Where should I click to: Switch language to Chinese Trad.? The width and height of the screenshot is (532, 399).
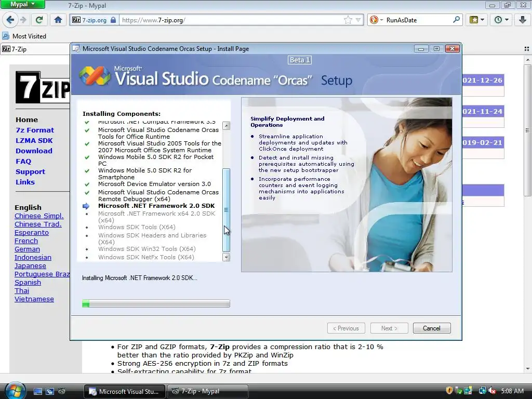pyautogui.click(x=38, y=224)
